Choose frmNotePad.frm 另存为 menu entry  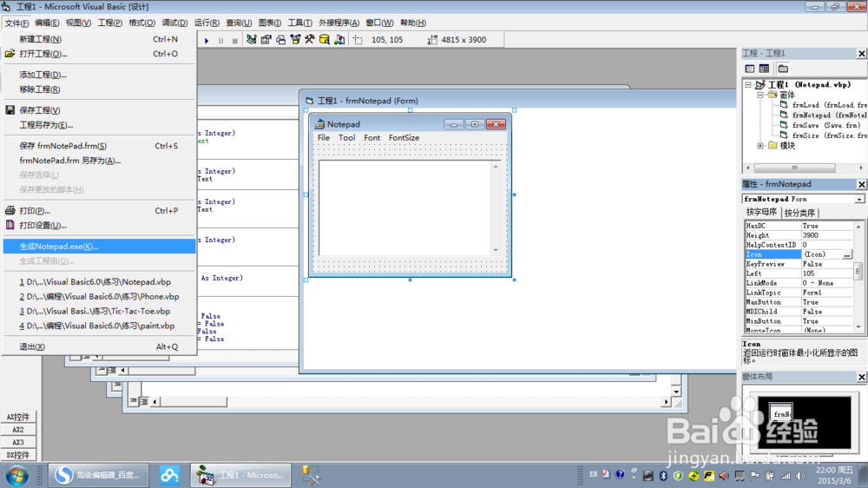pos(99,161)
